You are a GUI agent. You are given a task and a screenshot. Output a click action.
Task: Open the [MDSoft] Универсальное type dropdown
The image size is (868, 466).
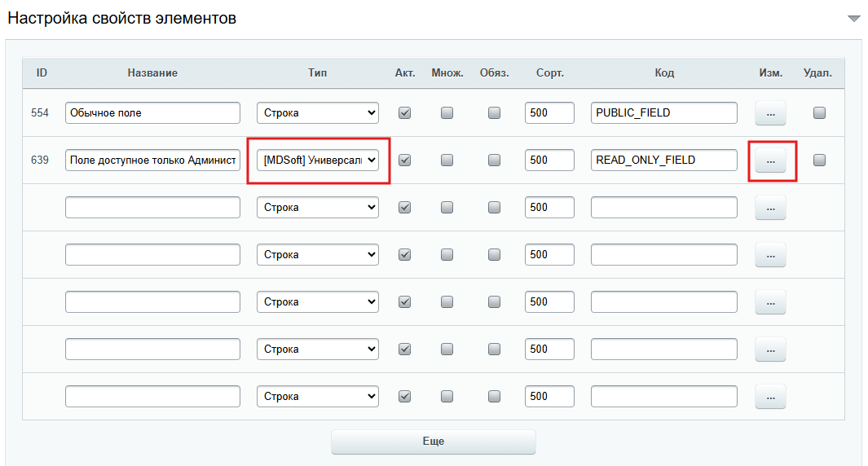pyautogui.click(x=318, y=160)
